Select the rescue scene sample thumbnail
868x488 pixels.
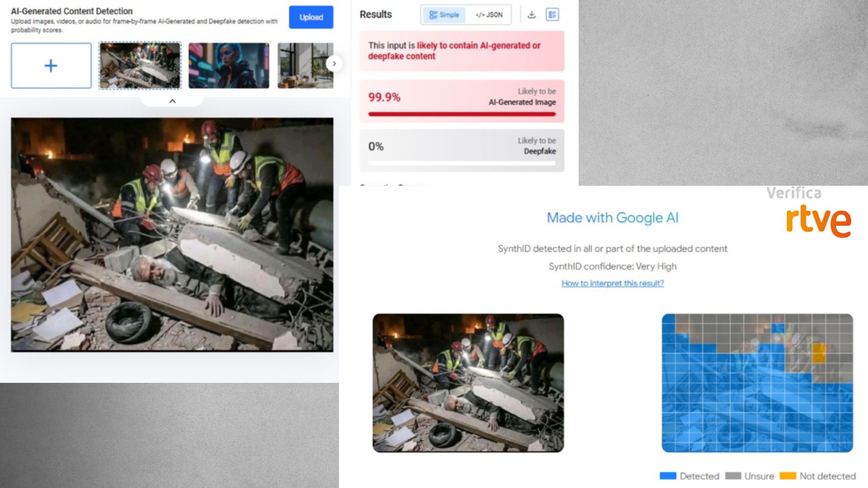(140, 66)
